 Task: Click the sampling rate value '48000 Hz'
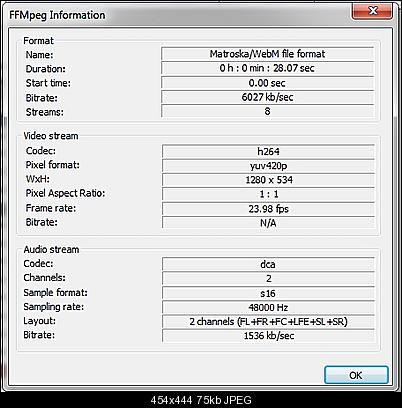pyautogui.click(x=268, y=307)
